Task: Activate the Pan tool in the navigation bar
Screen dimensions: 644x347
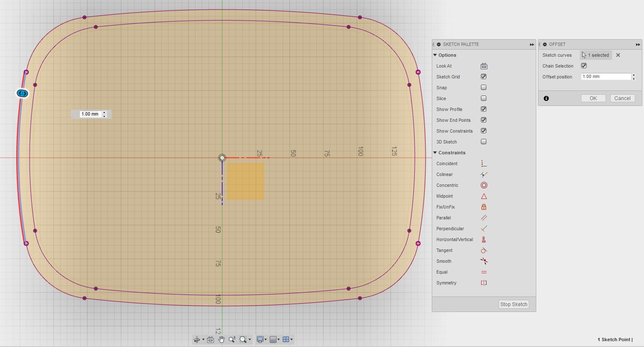Action: 221,339
